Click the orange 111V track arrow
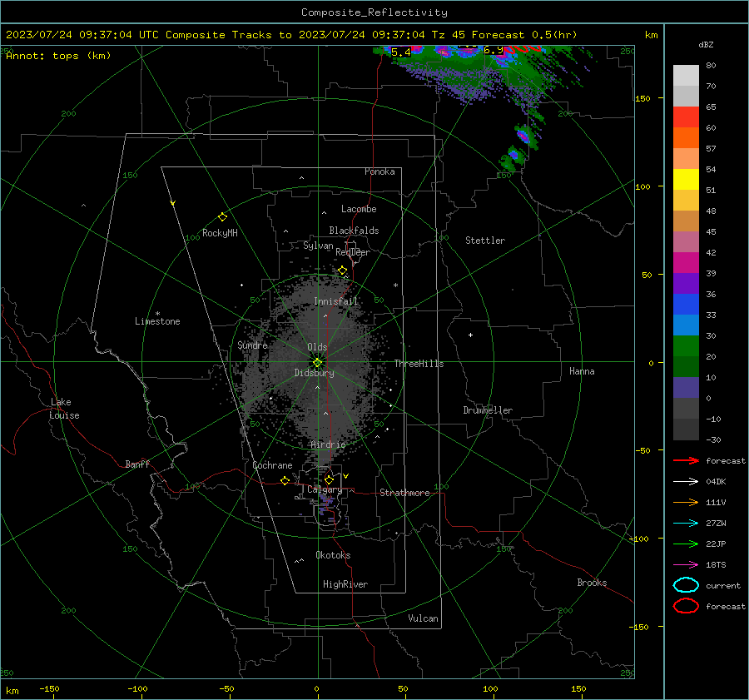The image size is (749, 700). 686,502
